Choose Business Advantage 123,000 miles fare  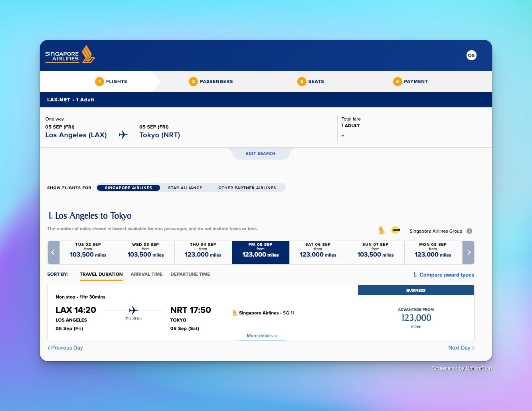coord(416,318)
